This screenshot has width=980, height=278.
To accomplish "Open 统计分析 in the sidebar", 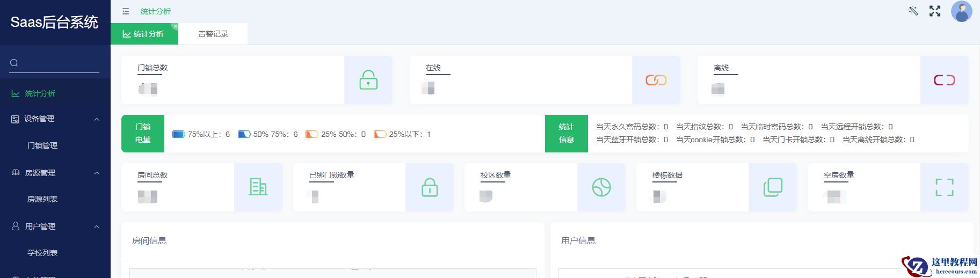I will [x=55, y=93].
